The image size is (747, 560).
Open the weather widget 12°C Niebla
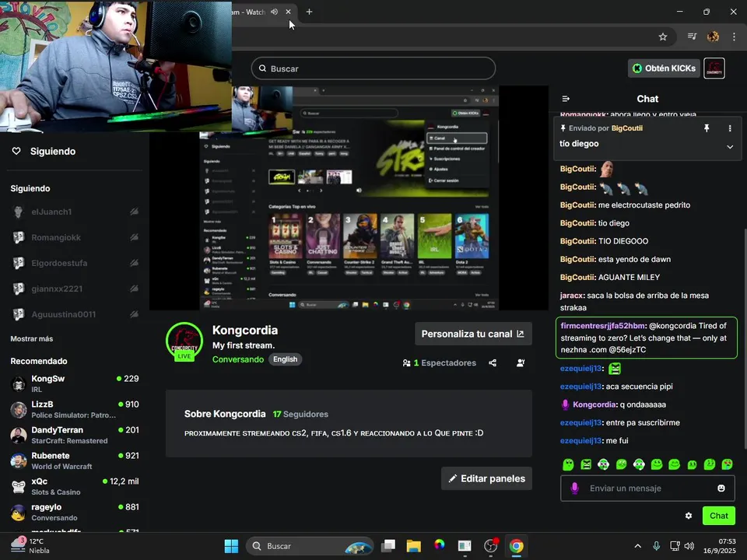(30, 546)
